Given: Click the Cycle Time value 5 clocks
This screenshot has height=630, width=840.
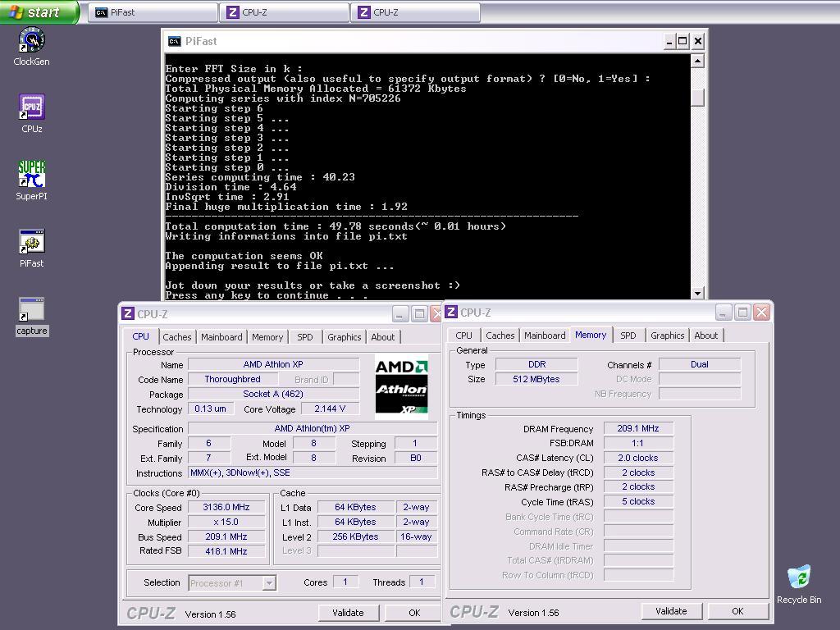Looking at the screenshot, I should pos(638,501).
